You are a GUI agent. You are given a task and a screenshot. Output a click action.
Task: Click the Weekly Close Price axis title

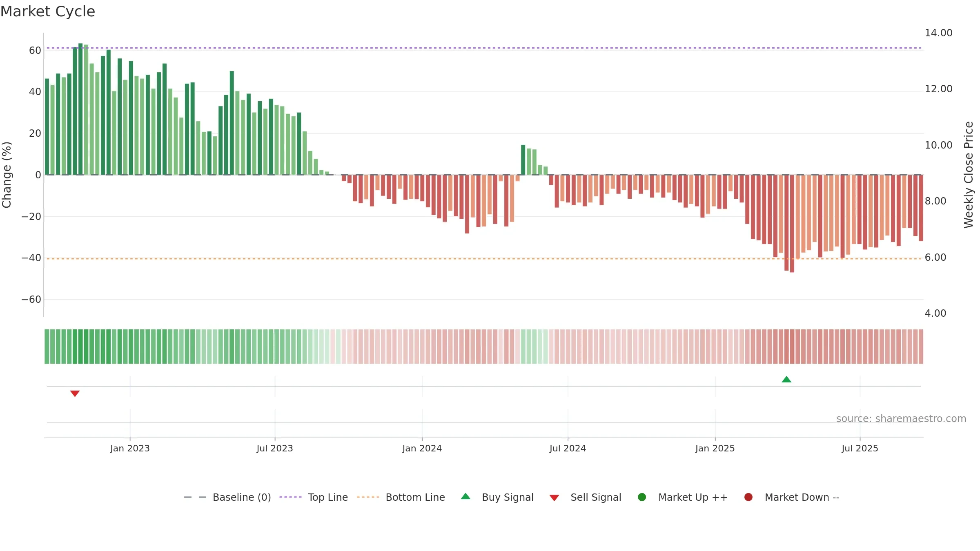pyautogui.click(x=969, y=175)
